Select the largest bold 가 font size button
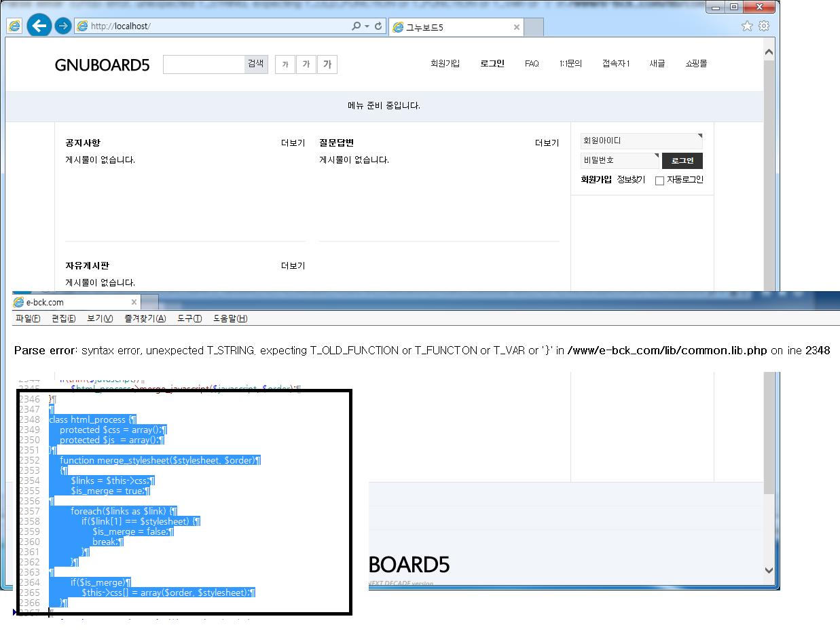 327,64
